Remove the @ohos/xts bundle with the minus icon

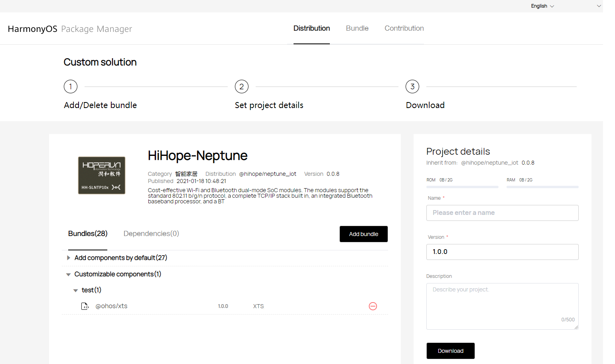[x=373, y=306]
